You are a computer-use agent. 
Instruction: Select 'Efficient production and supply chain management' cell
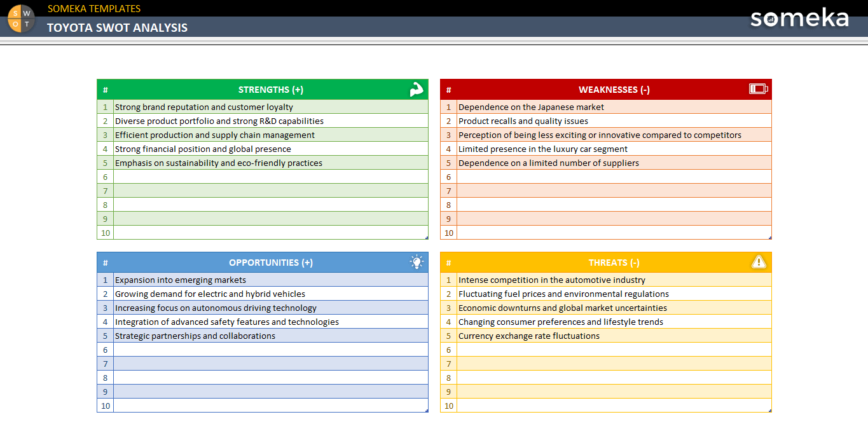(271, 135)
